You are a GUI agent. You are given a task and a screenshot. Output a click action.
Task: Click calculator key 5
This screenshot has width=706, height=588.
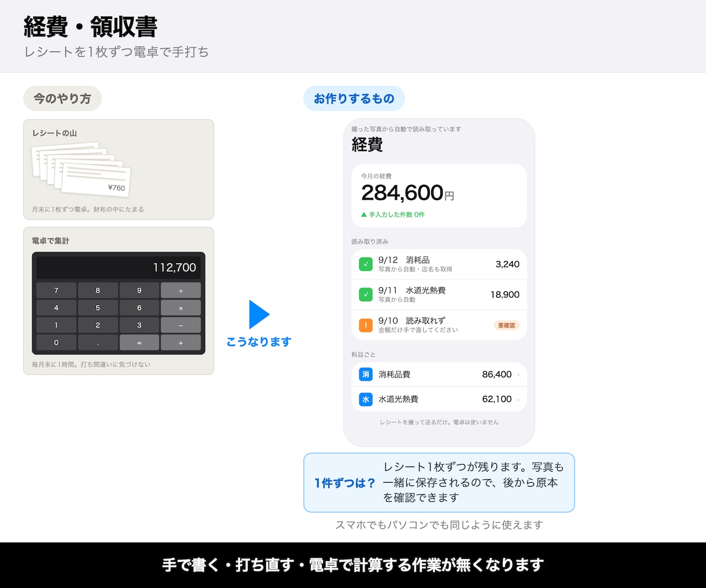98,308
